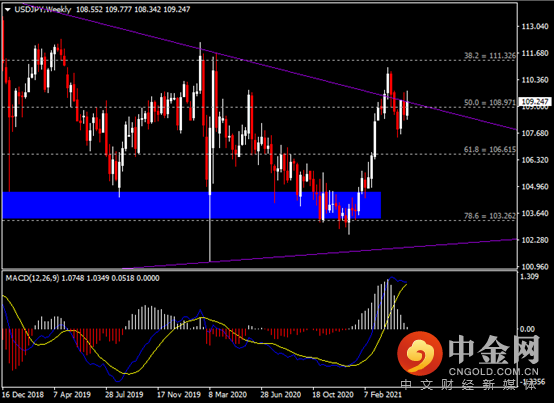Click the MACD(12,26,9) indicator label

[33, 278]
